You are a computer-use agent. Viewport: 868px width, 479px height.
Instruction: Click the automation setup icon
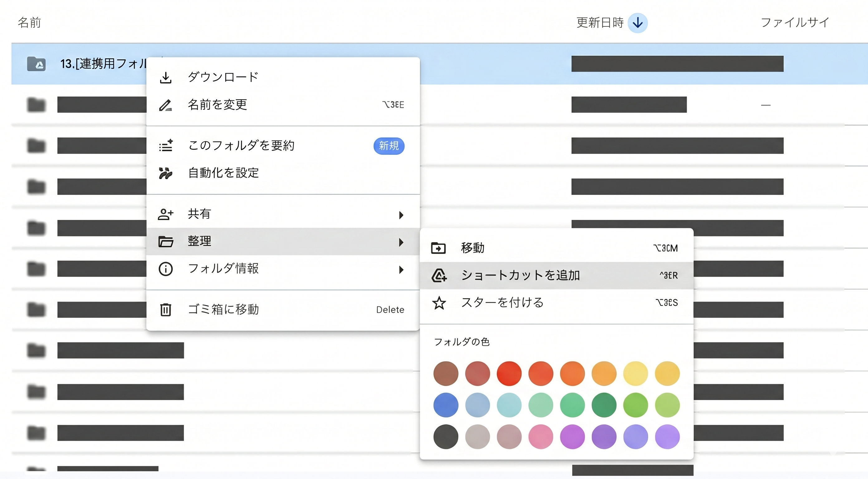(x=166, y=173)
